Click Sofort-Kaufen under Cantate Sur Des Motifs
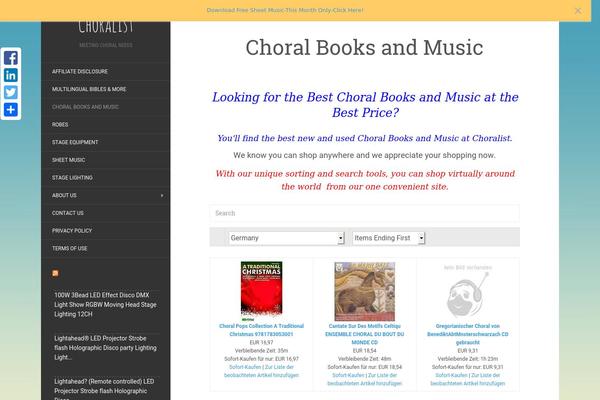The image size is (600, 400). coord(348,375)
